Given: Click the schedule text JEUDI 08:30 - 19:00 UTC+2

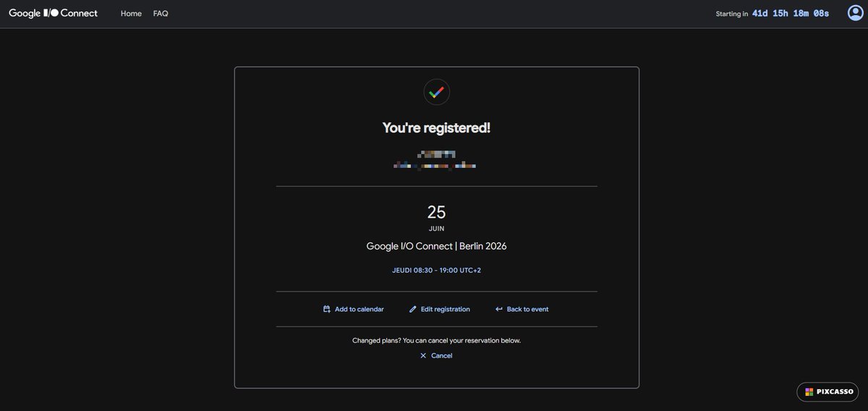Looking at the screenshot, I should [x=437, y=271].
